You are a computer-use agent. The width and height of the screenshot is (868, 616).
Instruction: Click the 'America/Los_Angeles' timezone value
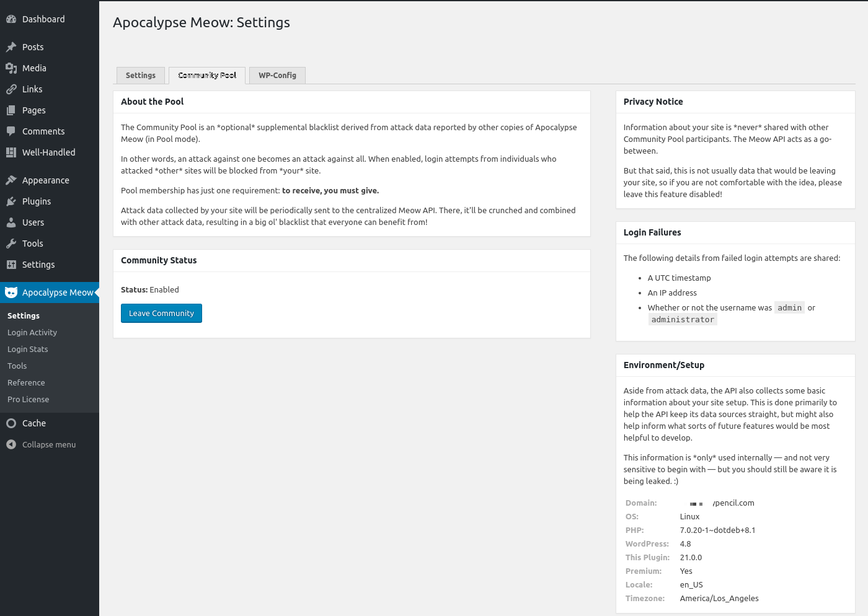coord(719,599)
